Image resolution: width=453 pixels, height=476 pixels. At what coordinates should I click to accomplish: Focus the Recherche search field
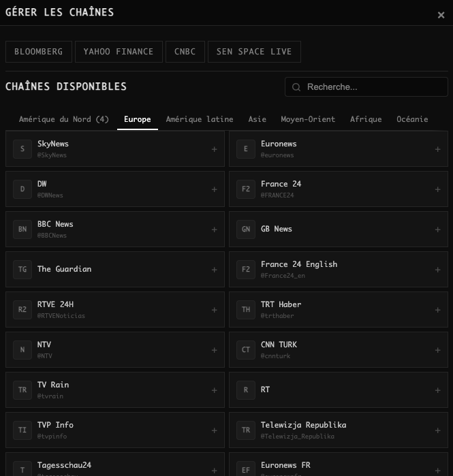371,87
